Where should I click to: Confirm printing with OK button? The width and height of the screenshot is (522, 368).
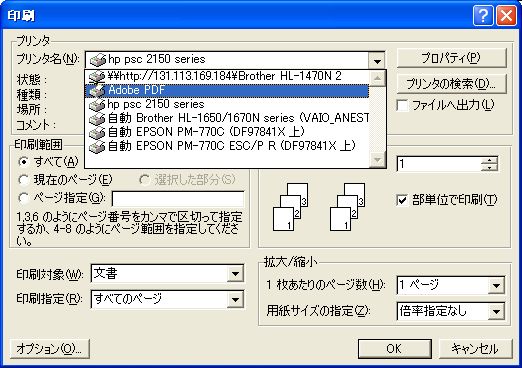(x=395, y=349)
